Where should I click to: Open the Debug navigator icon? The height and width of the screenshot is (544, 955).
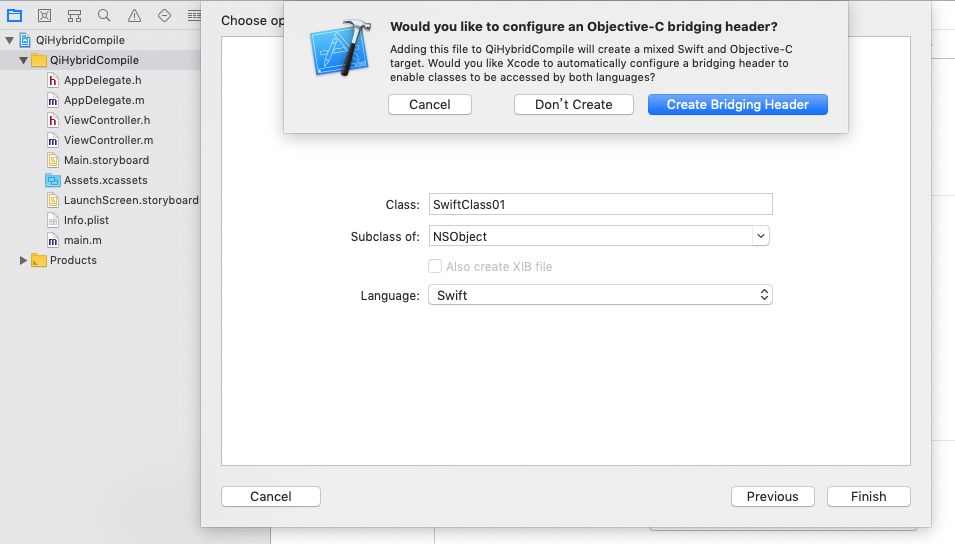(x=194, y=15)
